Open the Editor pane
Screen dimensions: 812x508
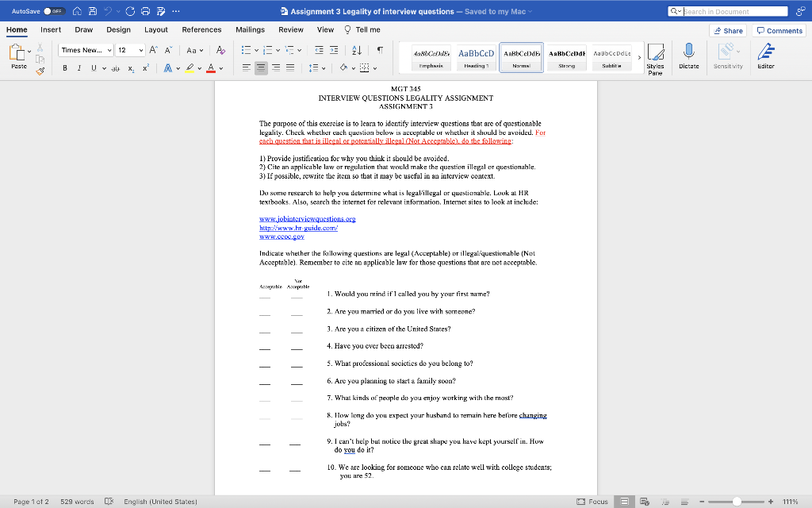pyautogui.click(x=766, y=54)
